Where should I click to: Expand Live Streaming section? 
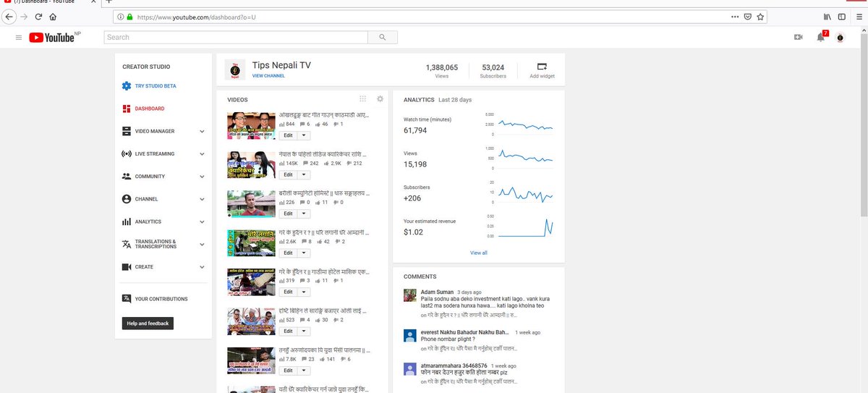coord(202,154)
